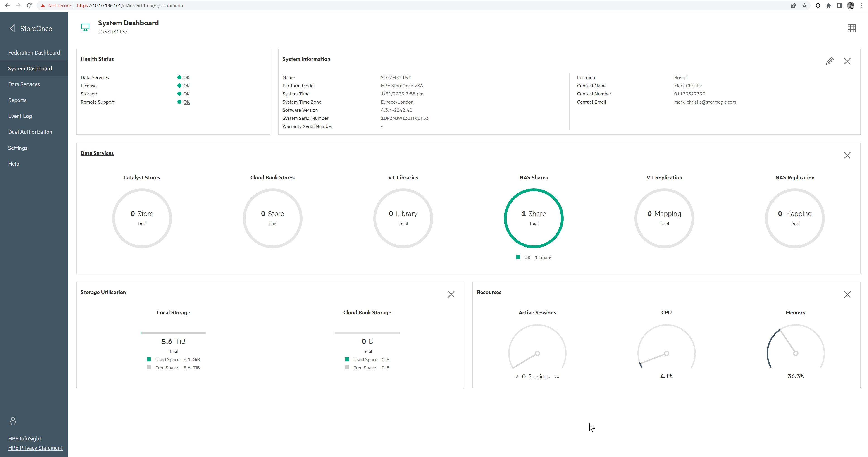Open the VT Replication link
The width and height of the screenshot is (868, 457).
coord(664,178)
